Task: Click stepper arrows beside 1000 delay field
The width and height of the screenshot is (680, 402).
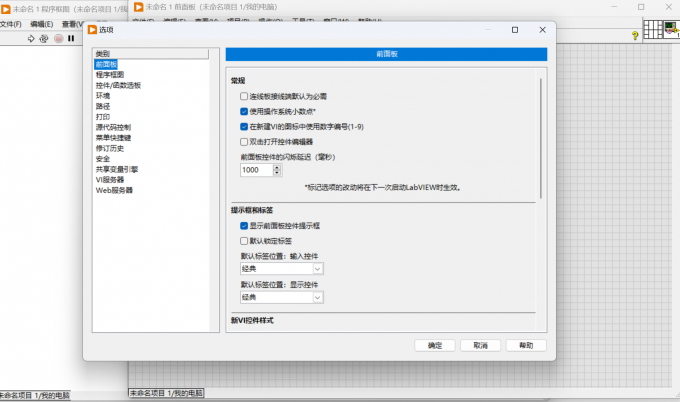Action: pyautogui.click(x=277, y=170)
